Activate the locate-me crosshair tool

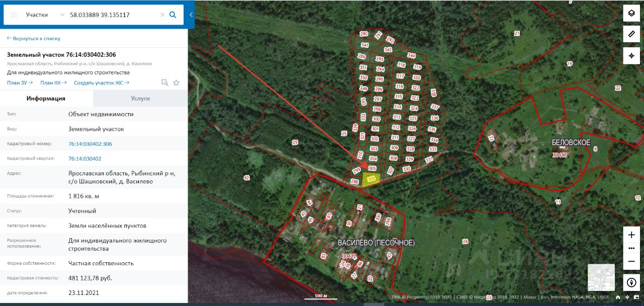[631, 55]
